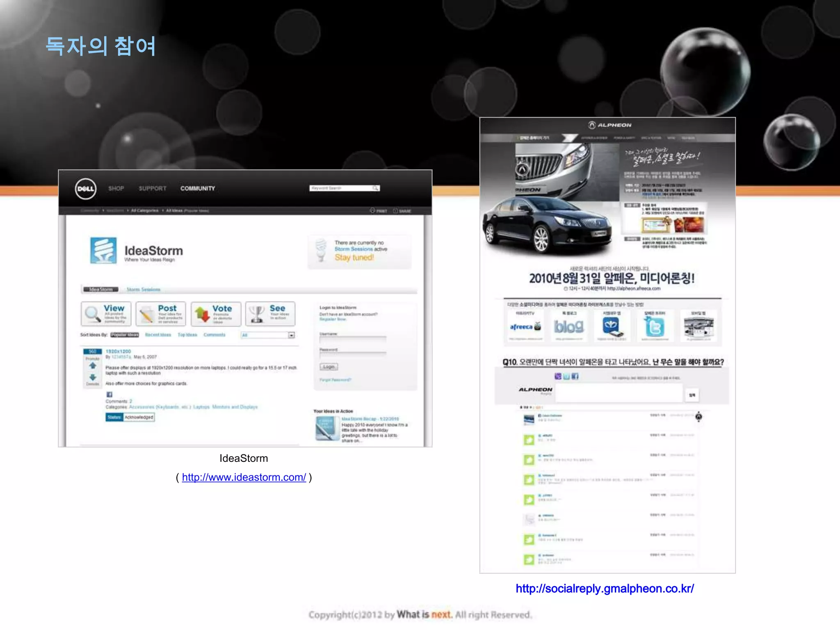
Task: Open the COMMUNITY menu in Dell header
Action: (198, 188)
